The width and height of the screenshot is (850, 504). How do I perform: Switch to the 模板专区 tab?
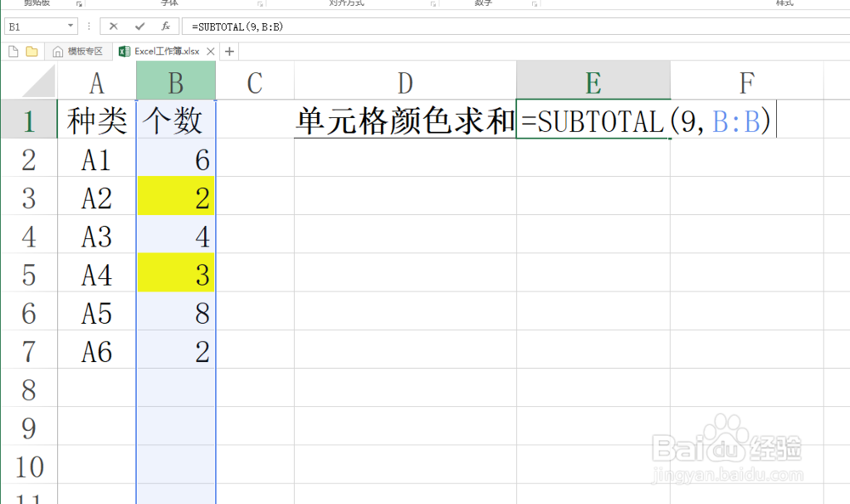tap(78, 52)
